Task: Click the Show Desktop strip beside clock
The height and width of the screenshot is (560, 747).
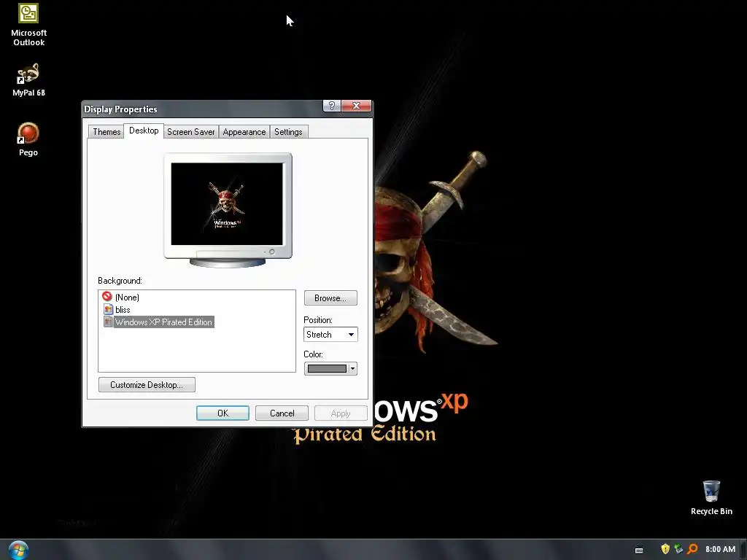Action: tap(743, 550)
